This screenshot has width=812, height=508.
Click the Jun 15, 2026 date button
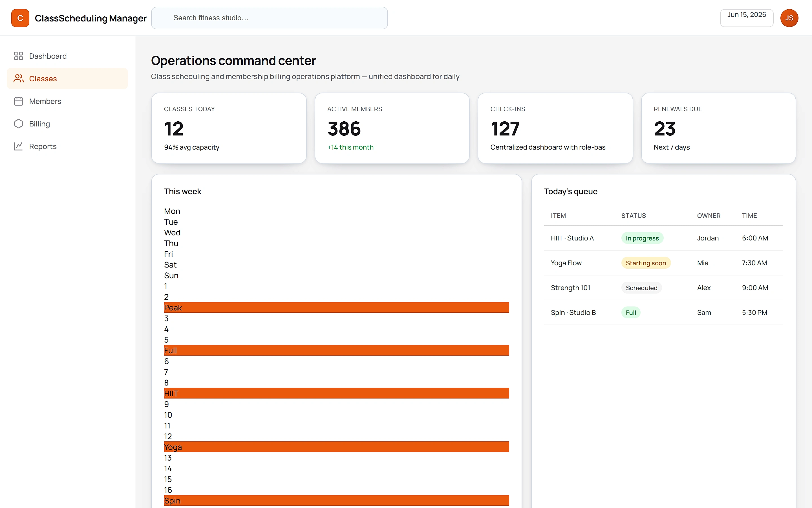click(x=747, y=18)
